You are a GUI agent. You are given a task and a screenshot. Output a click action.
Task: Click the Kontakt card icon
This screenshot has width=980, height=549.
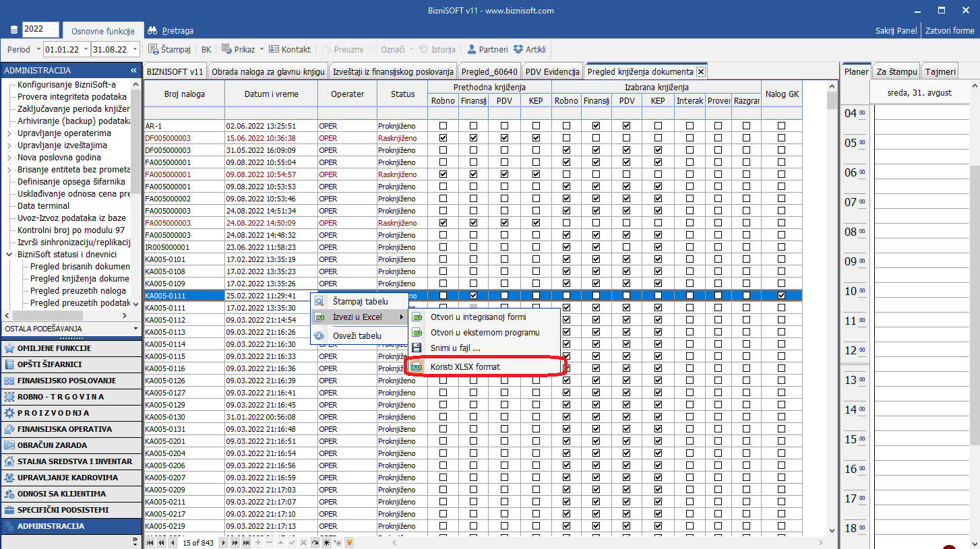(274, 49)
